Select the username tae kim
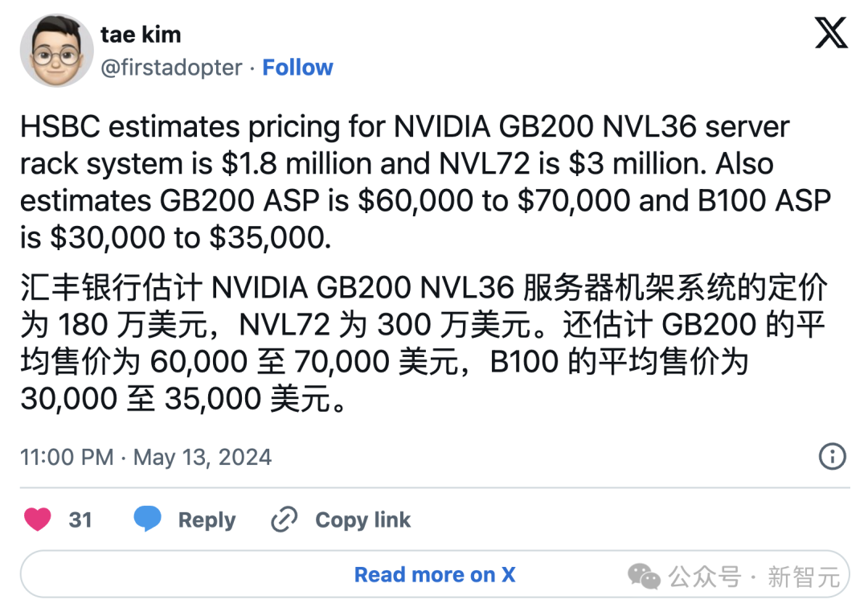This screenshot has width=868, height=612. (141, 34)
